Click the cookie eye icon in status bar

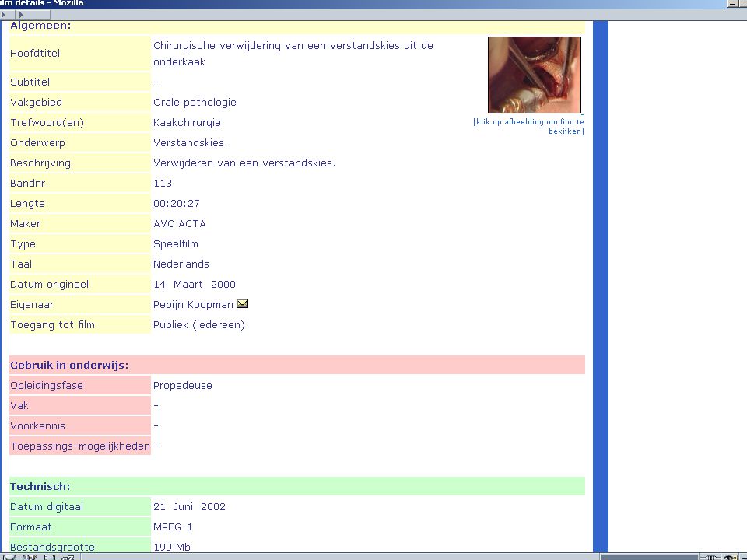(x=730, y=557)
